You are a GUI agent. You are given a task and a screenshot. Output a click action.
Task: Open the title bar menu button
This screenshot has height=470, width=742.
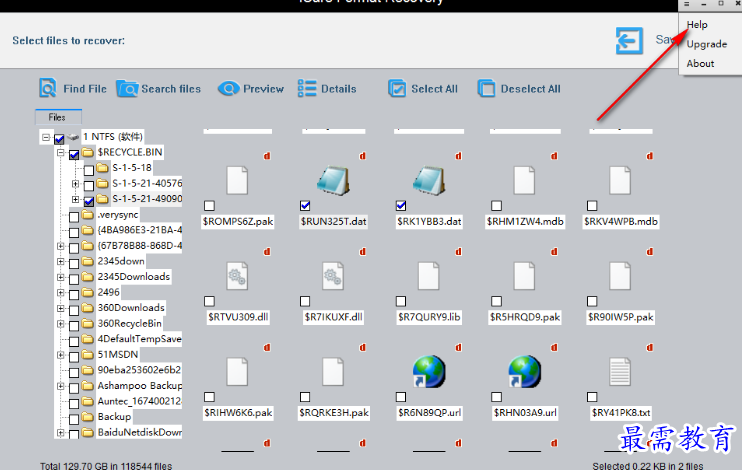tap(687, 4)
